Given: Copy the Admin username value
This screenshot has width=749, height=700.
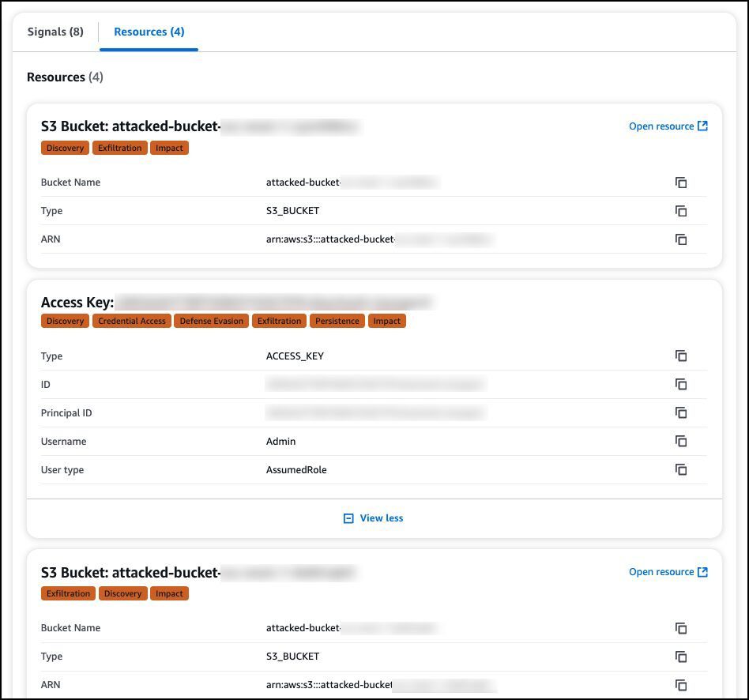Looking at the screenshot, I should (681, 441).
